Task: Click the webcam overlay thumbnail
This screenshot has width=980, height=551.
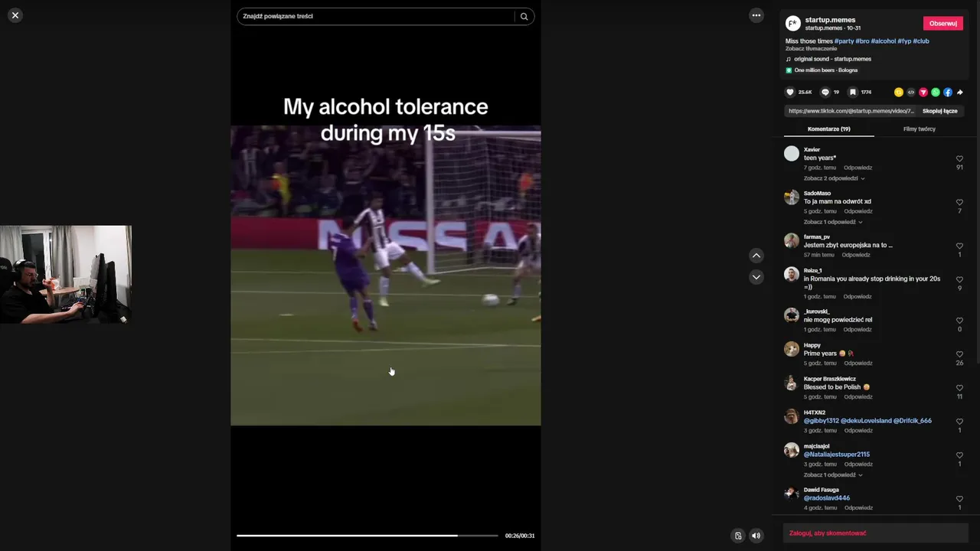Action: pyautogui.click(x=66, y=274)
